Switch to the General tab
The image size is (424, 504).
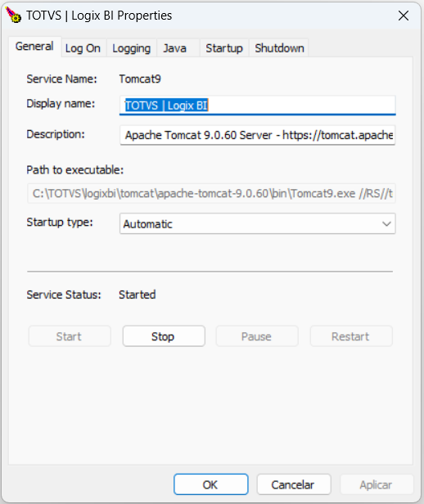click(34, 47)
